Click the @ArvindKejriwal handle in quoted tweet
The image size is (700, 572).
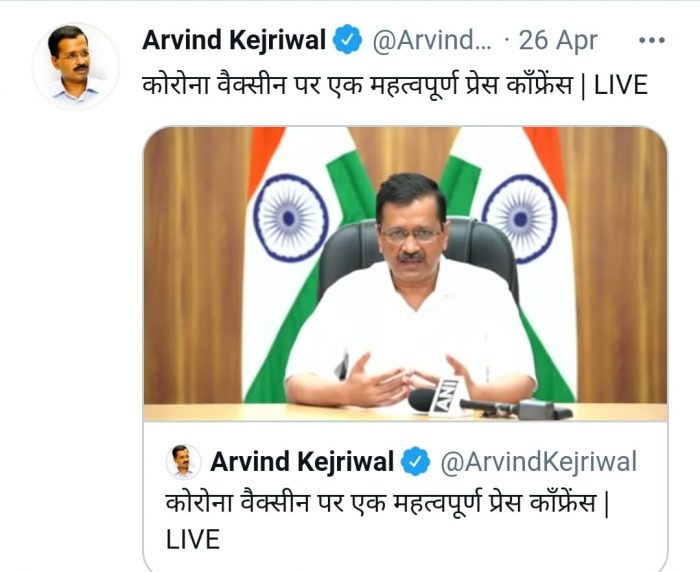(538, 462)
